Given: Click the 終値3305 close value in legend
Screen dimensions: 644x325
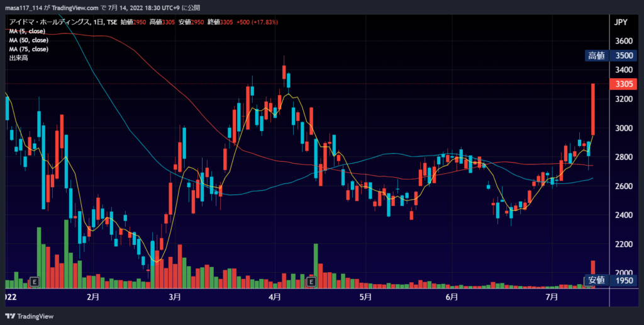Looking at the screenshot, I should click(221, 22).
